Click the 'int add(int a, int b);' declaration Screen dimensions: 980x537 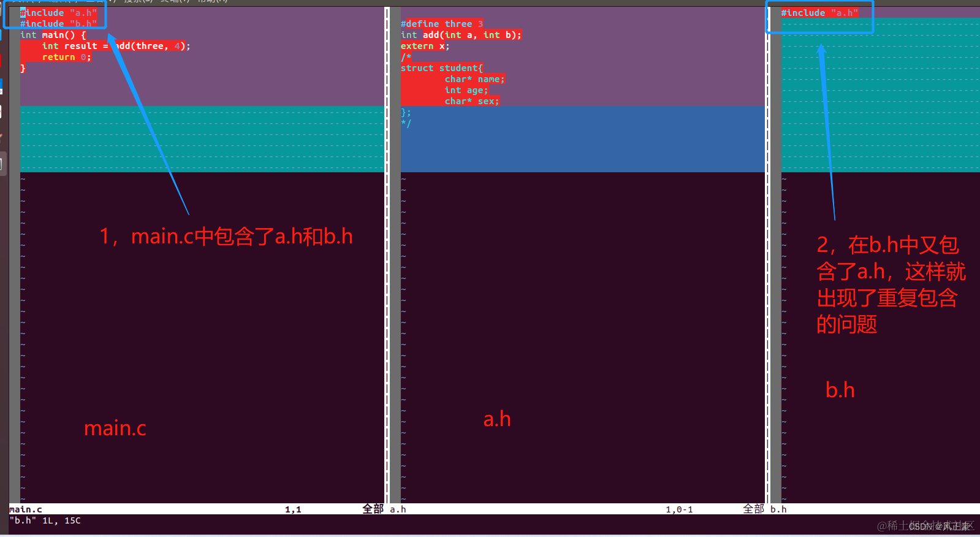(461, 35)
